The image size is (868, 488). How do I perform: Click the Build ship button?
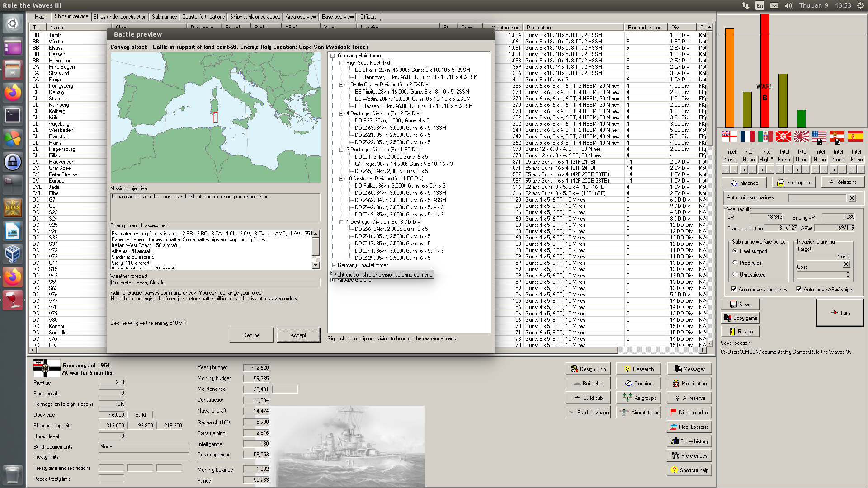pos(588,383)
